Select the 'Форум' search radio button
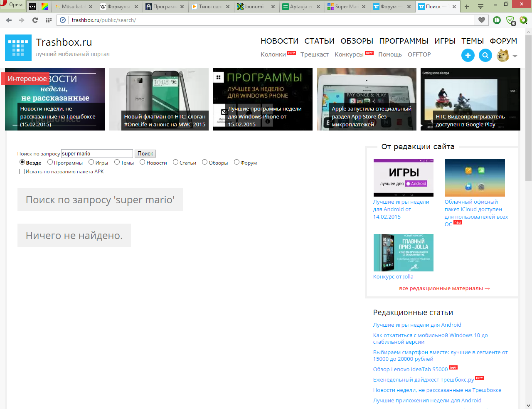Screen dimensions: 532x409 236,162
